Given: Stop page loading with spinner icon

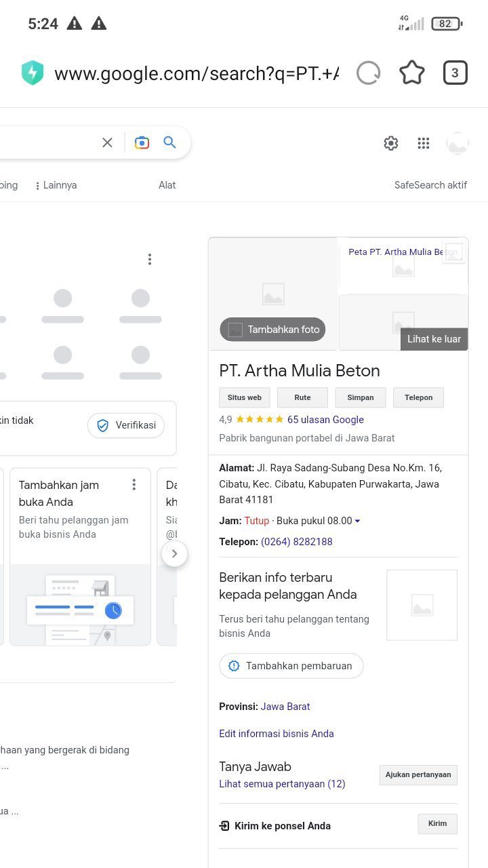Looking at the screenshot, I should 368,73.
